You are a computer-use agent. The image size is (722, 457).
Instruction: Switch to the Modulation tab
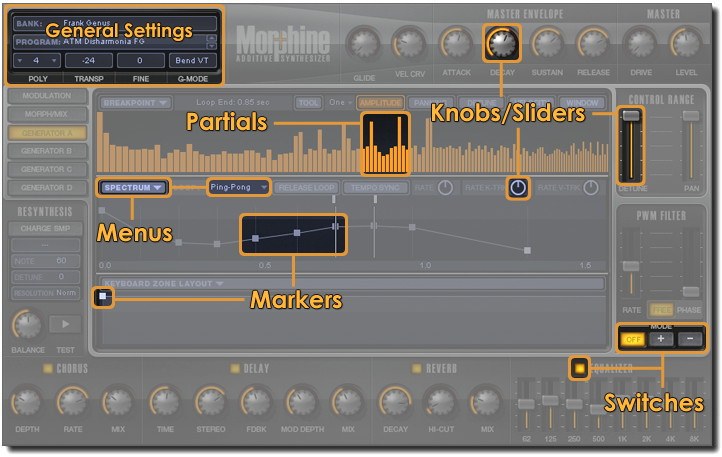click(46, 96)
